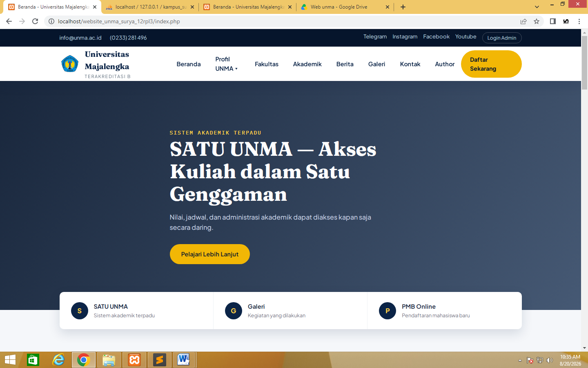Open File Explorer from the taskbar
Screen dimensions: 588x368
tap(109, 360)
